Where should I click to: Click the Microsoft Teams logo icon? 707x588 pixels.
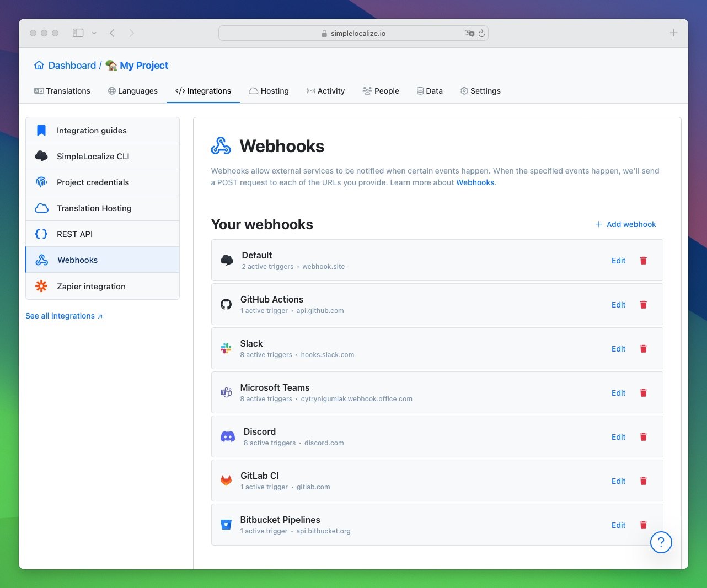click(226, 392)
